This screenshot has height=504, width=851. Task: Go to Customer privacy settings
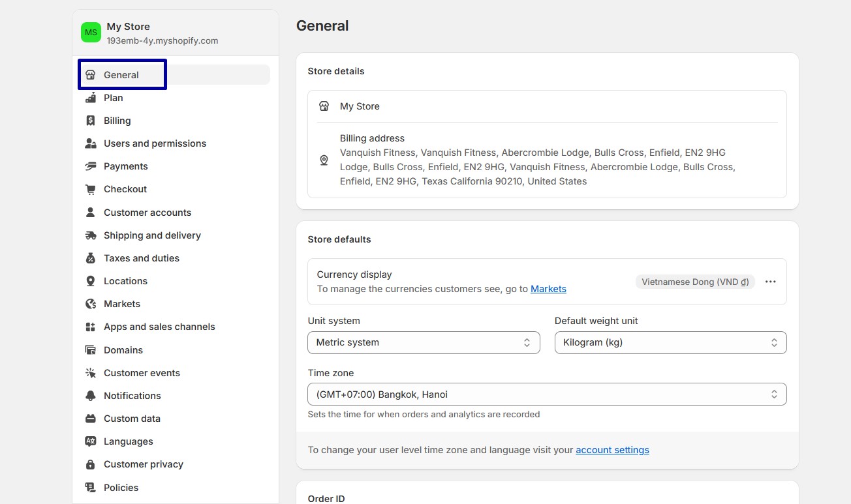coord(175,464)
